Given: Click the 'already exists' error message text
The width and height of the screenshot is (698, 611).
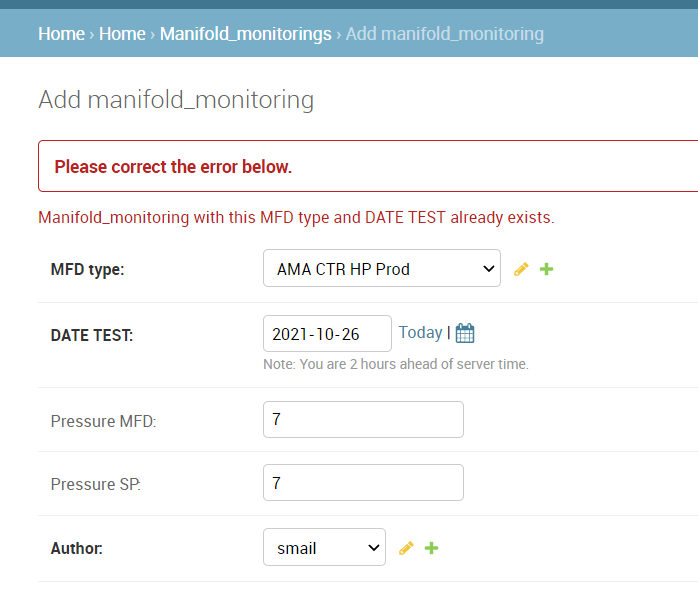Looking at the screenshot, I should (296, 218).
